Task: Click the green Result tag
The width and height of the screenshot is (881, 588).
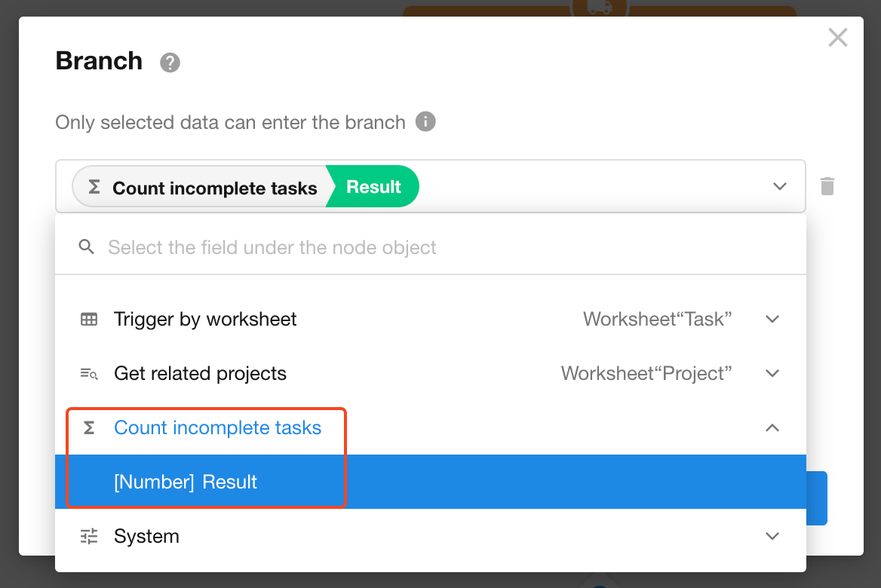Action: (374, 187)
